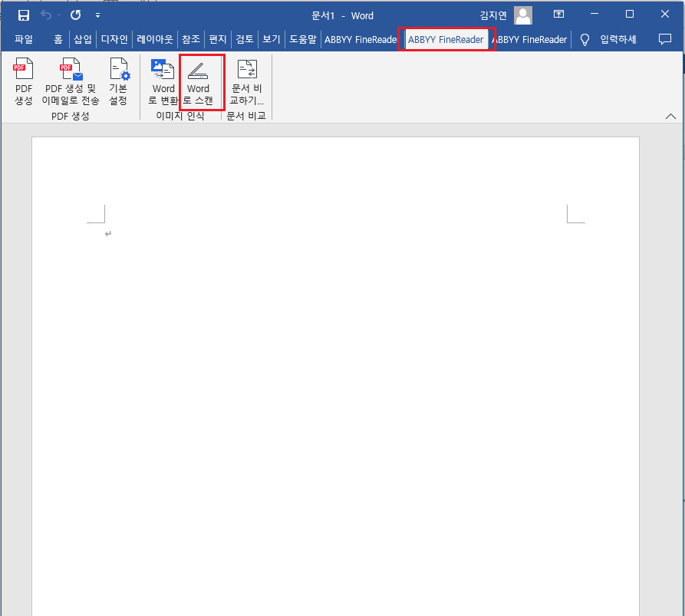Image resolution: width=685 pixels, height=616 pixels.
Task: Click Word로 변환 image conversion
Action: [163, 81]
